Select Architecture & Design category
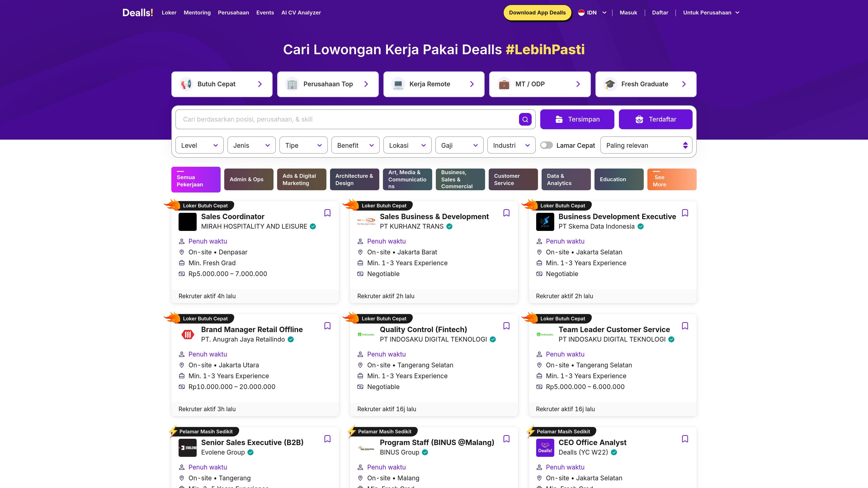 (354, 180)
